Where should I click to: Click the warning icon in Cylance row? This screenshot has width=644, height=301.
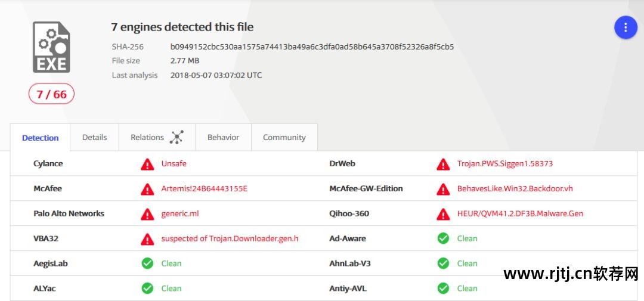pos(147,165)
